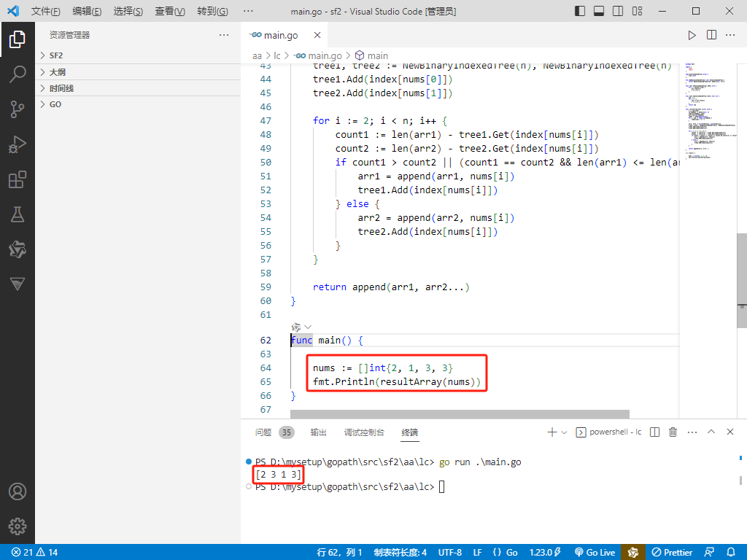Expand the 时间线 timeline section
This screenshot has height=560, width=747.
click(x=138, y=88)
